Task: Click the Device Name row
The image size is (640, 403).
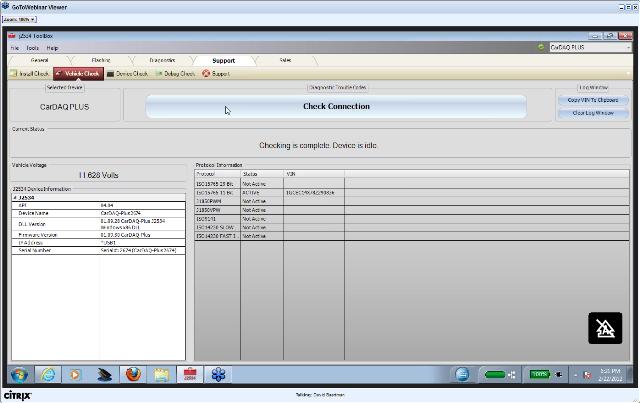Action: [98, 213]
